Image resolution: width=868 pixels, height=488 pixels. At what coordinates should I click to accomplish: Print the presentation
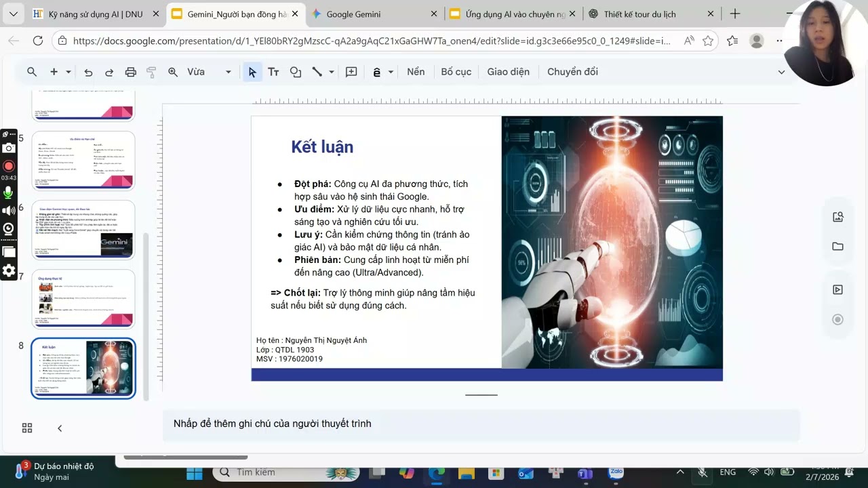coord(131,72)
